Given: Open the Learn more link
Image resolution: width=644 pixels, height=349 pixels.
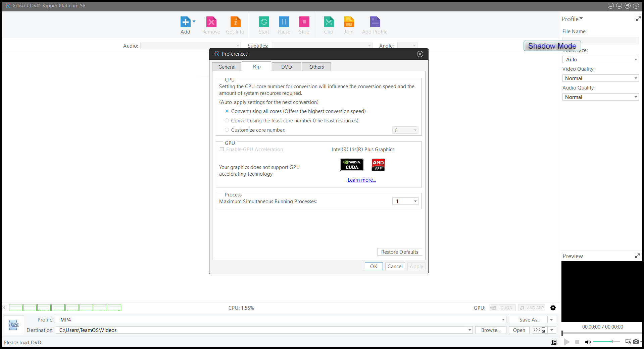Looking at the screenshot, I should coord(361,180).
